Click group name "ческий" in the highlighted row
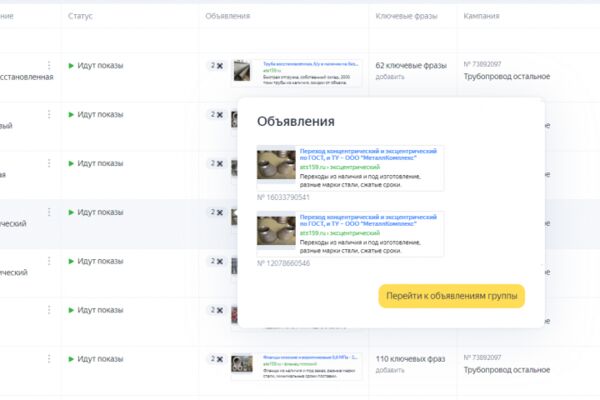Screen dimensions: 600x400 click(x=13, y=224)
